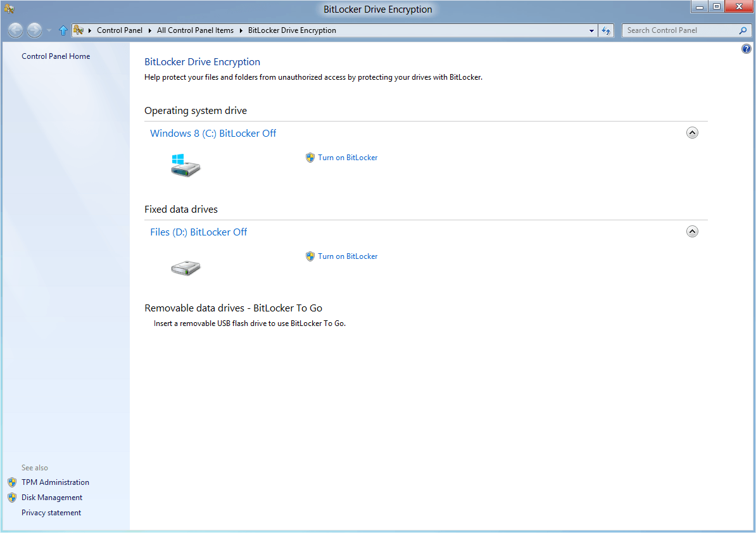
Task: Click 'Insert a removable USB flash drive' text
Action: pyautogui.click(x=249, y=323)
